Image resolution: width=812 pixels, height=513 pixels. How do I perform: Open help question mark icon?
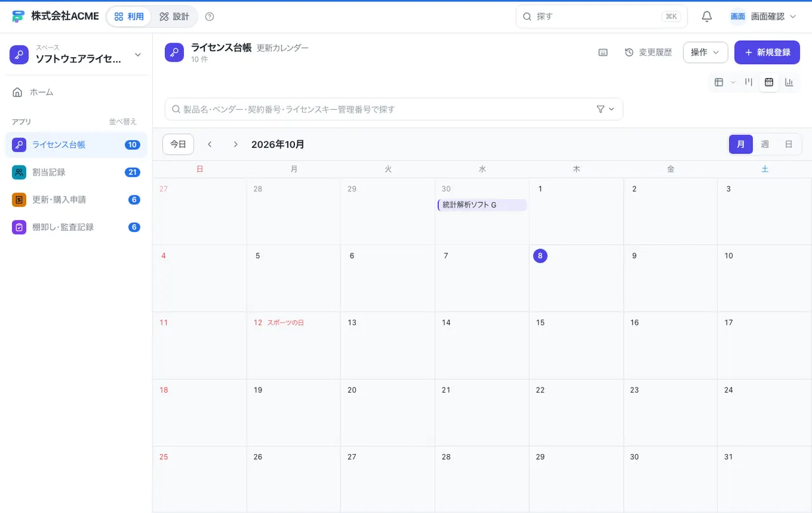(210, 16)
